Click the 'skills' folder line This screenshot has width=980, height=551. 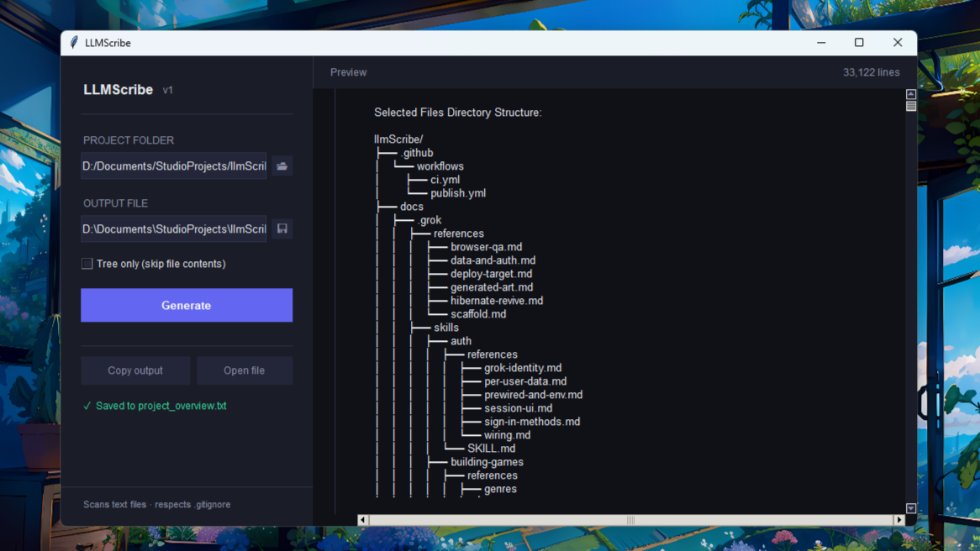pos(446,328)
